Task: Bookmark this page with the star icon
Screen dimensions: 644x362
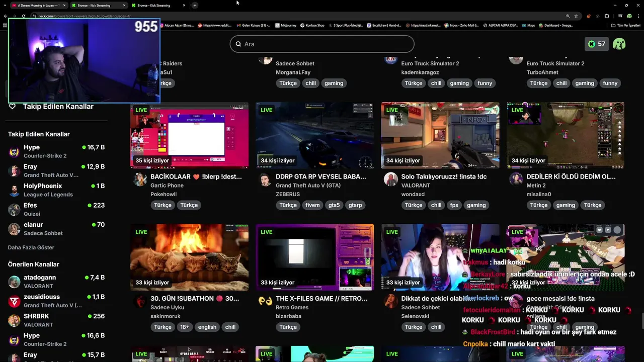Action: coord(576,16)
